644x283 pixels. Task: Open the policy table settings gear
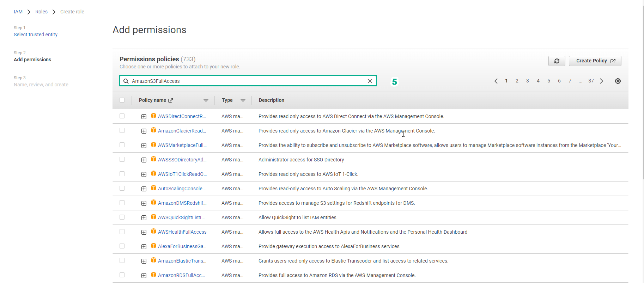coord(618,81)
